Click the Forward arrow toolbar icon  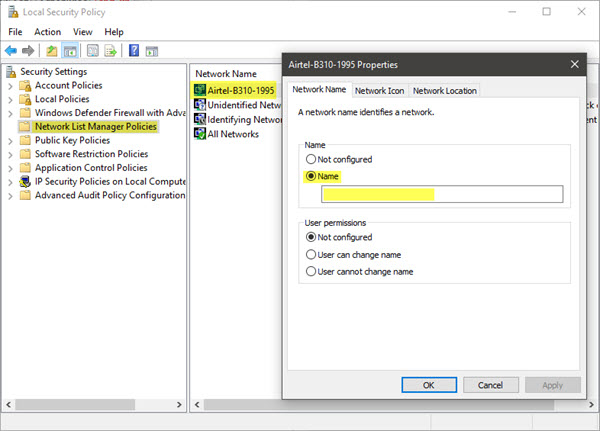point(28,51)
